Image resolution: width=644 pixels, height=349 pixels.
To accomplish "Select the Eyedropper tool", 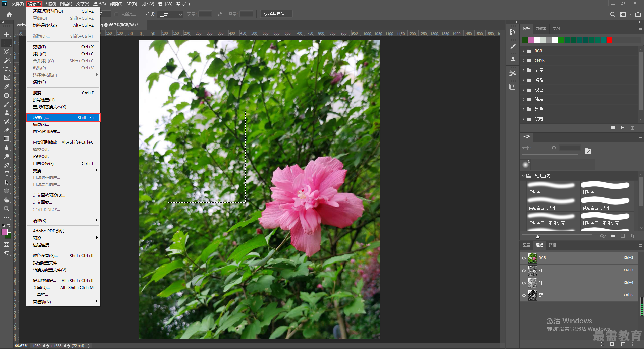I will pos(7,86).
